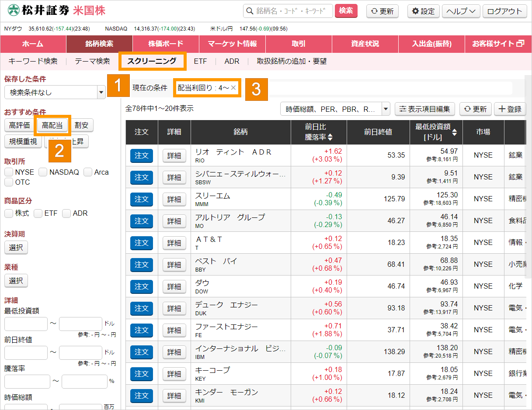Select the 銘柄検索 tab

pyautogui.click(x=99, y=44)
